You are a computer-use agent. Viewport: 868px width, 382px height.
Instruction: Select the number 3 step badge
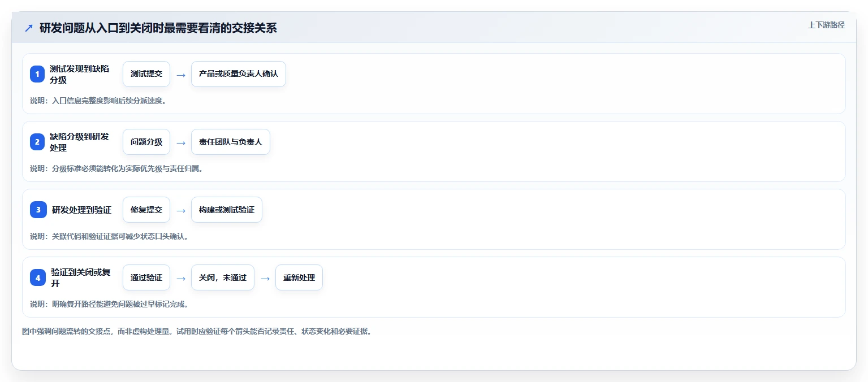pos(37,210)
